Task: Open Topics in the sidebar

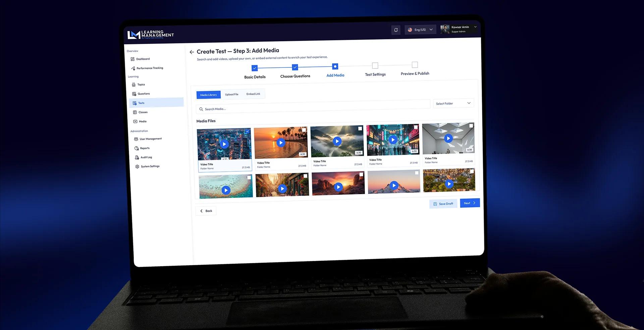Action: [139, 85]
